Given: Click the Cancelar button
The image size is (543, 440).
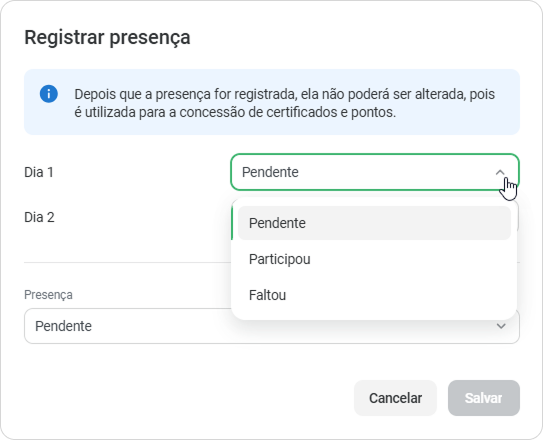Looking at the screenshot, I should coord(395,398).
